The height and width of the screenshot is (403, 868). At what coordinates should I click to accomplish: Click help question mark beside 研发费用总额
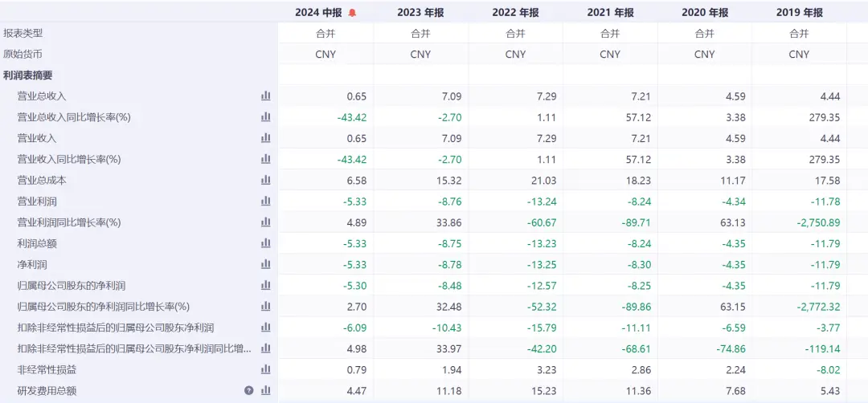[x=249, y=391]
